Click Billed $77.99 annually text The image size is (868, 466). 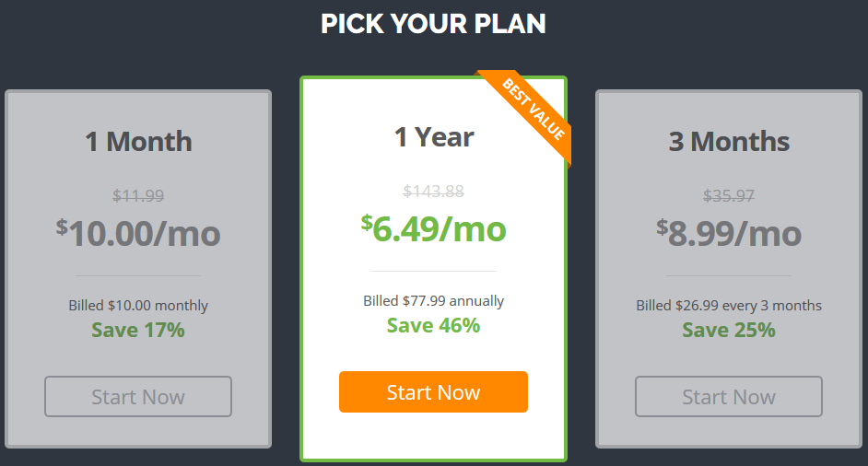(433, 301)
